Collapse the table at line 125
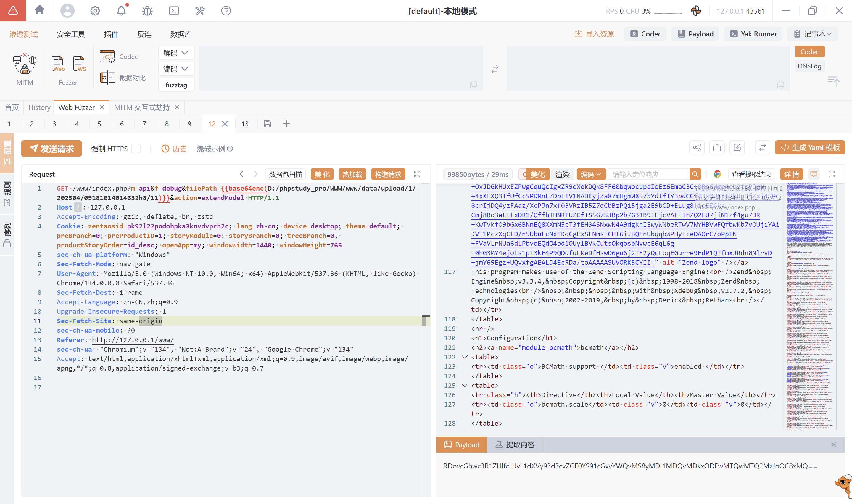The image size is (852, 504). (x=465, y=385)
